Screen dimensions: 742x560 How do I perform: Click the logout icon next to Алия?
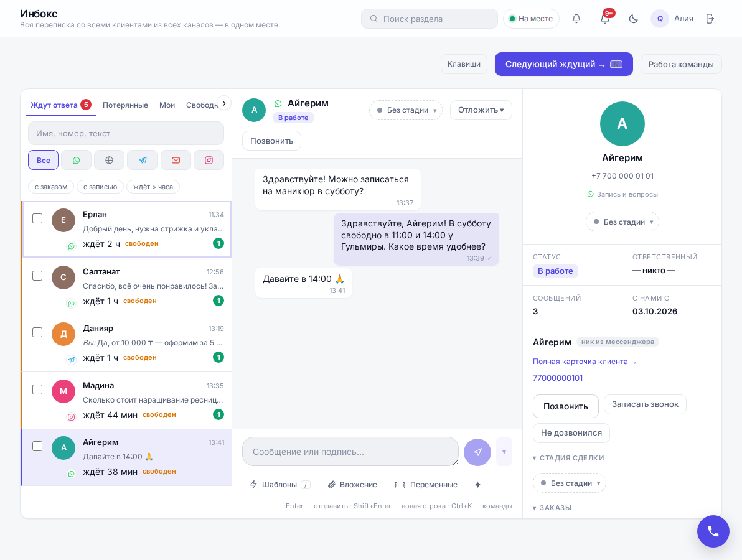[x=710, y=19]
